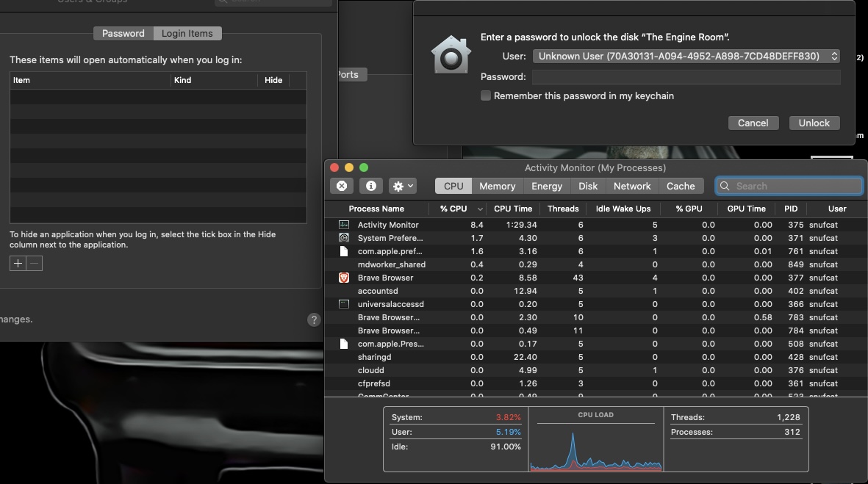Sort by the % GPU column

click(689, 209)
